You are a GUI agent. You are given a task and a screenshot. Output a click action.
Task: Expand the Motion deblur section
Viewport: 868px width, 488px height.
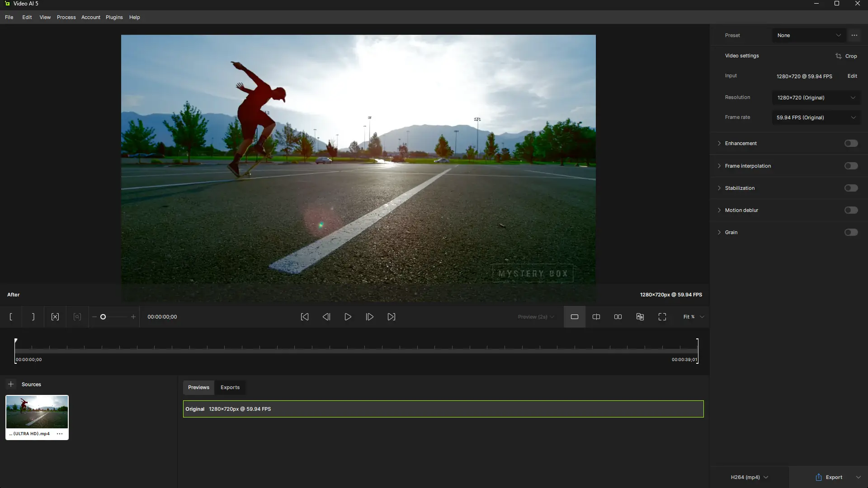719,210
